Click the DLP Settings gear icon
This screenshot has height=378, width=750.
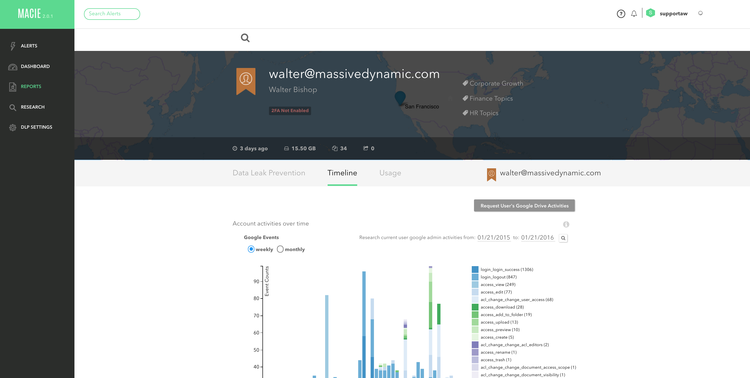click(x=13, y=127)
